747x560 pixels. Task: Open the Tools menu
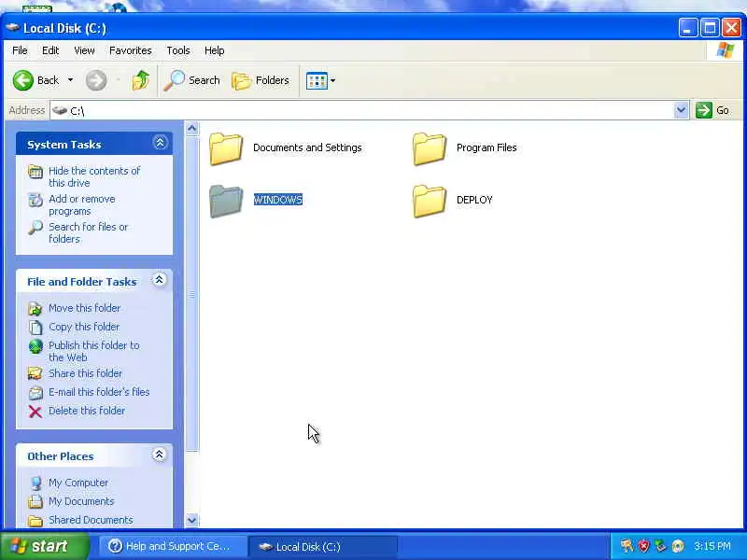coord(178,50)
